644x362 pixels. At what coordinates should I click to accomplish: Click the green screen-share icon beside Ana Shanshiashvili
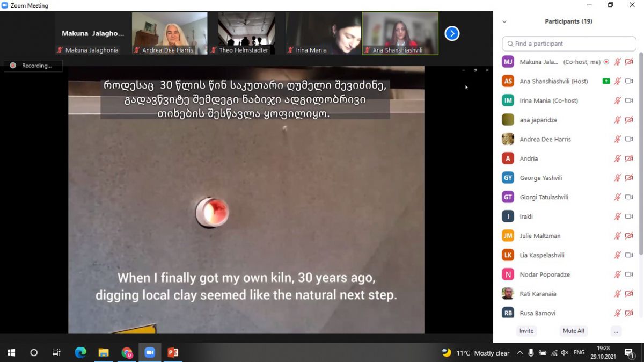606,81
